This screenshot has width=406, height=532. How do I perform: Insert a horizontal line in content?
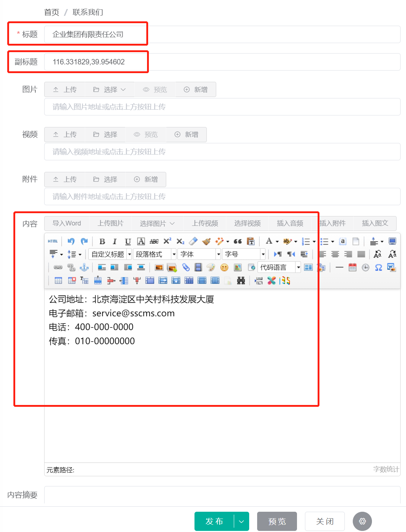[339, 268]
